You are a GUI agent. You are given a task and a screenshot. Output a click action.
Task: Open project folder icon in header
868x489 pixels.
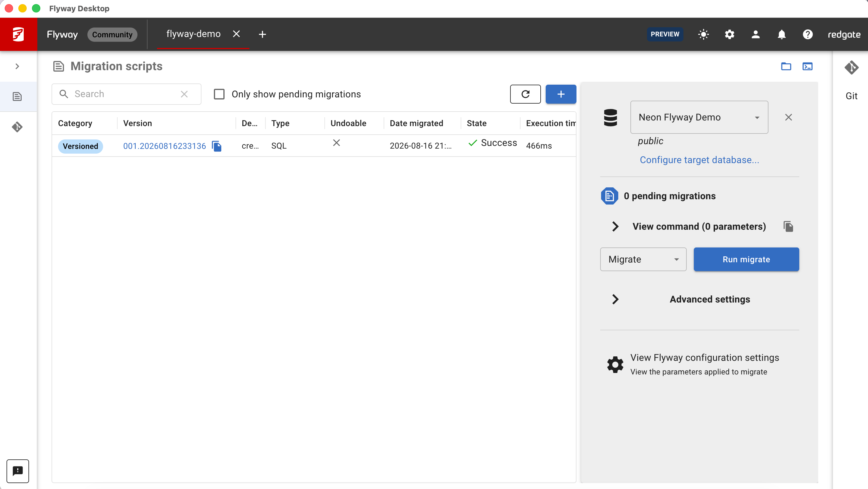(786, 66)
